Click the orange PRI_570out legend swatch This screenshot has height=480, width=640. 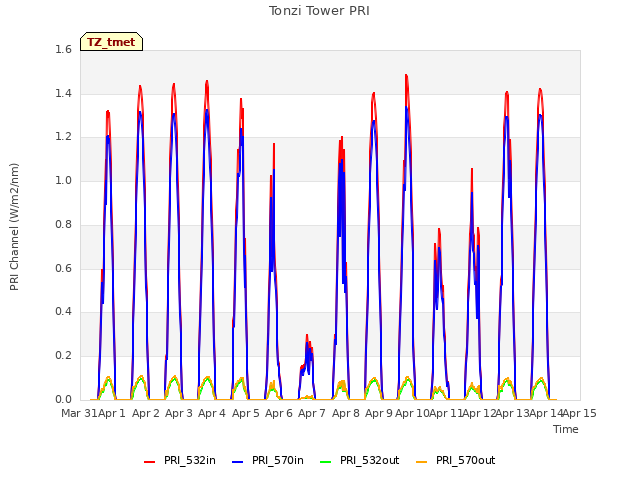[422, 461]
